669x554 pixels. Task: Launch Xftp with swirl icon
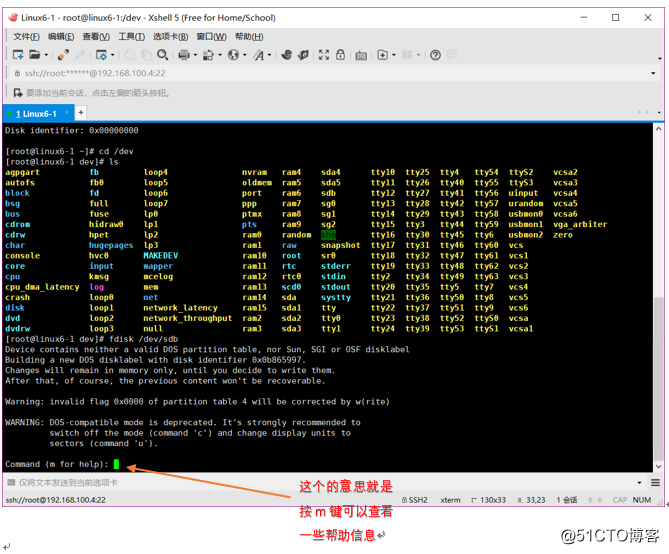coord(287,55)
